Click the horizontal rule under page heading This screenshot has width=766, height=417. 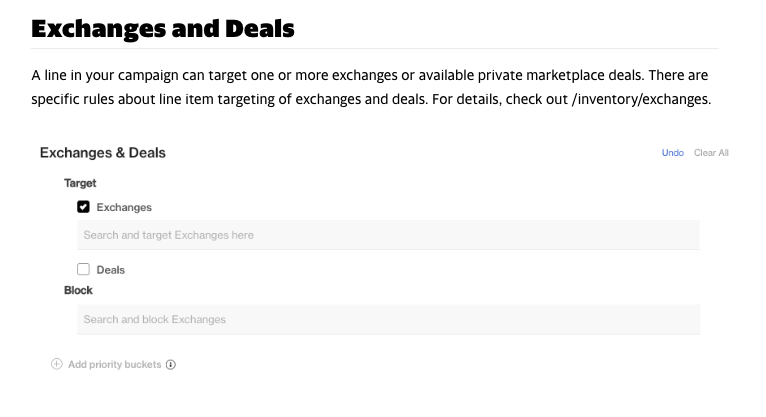(375, 48)
